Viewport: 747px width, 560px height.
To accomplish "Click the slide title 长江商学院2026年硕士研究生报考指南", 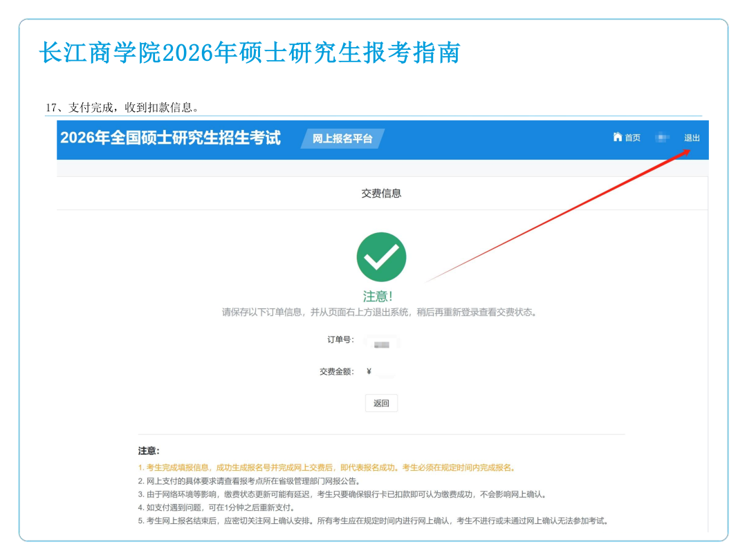I will 250,53.
